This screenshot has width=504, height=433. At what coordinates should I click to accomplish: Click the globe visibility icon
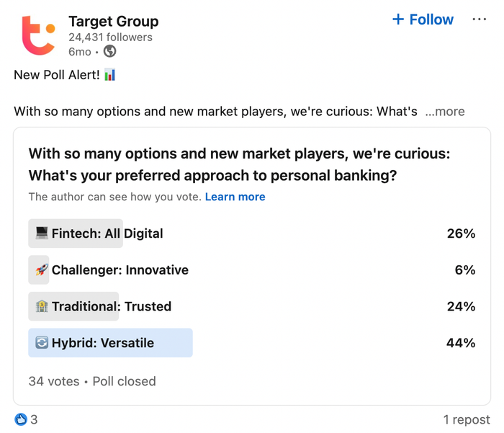(x=110, y=51)
